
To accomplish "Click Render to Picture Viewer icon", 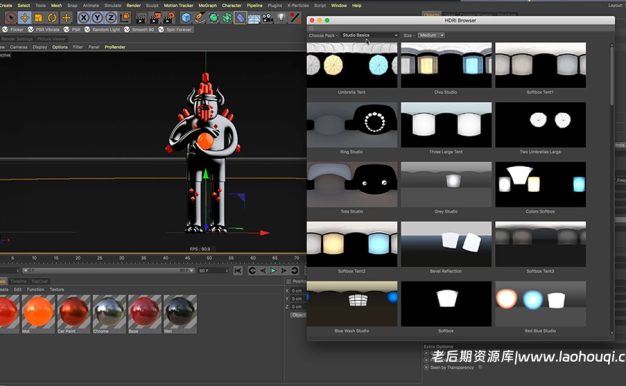I will pyautogui.click(x=155, y=18).
